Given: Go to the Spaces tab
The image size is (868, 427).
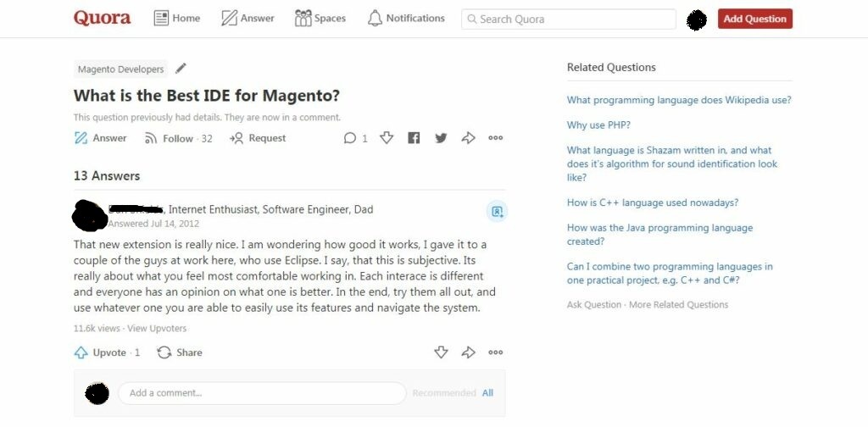Looking at the screenshot, I should coord(320,18).
